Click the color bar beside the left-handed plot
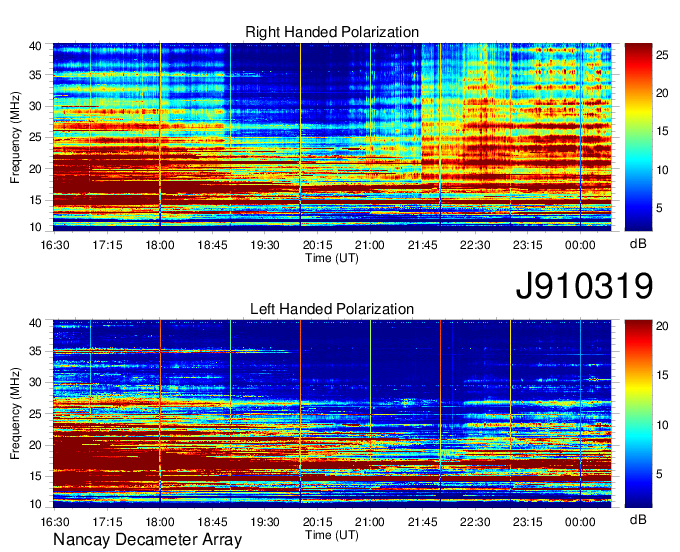This screenshot has height=552, width=680. point(638,414)
